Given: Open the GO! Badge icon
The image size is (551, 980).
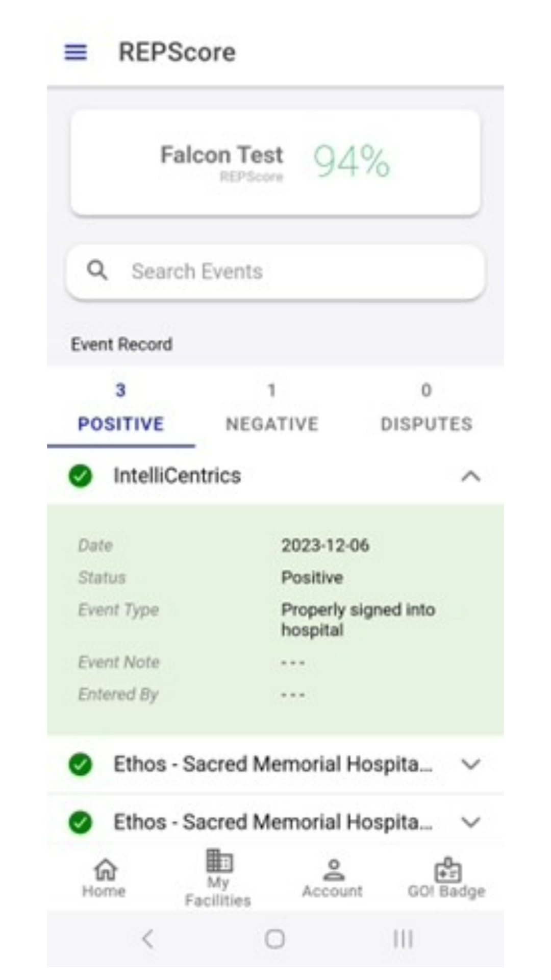Looking at the screenshot, I should click(447, 870).
